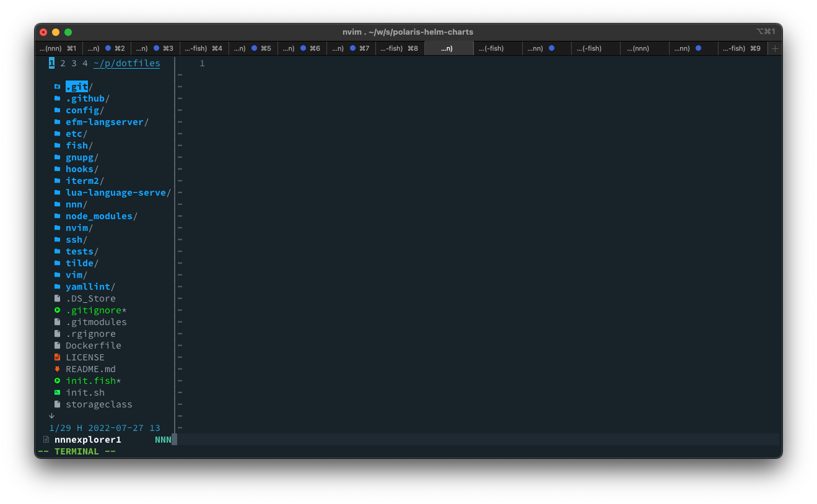Viewport: 817px width, 504px height.
Task: Expand hidden entries via the down arrow
Action: 52,415
